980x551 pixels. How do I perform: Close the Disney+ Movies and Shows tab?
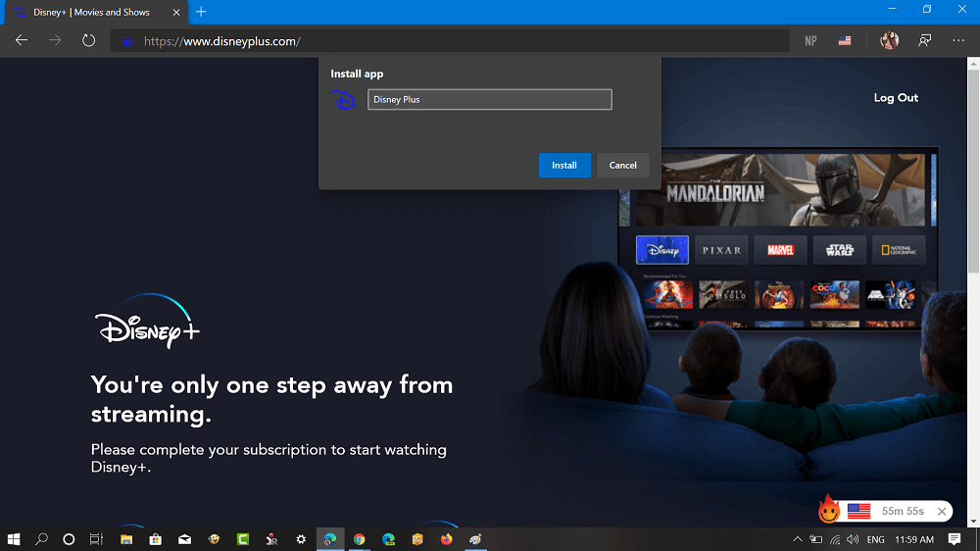point(176,12)
